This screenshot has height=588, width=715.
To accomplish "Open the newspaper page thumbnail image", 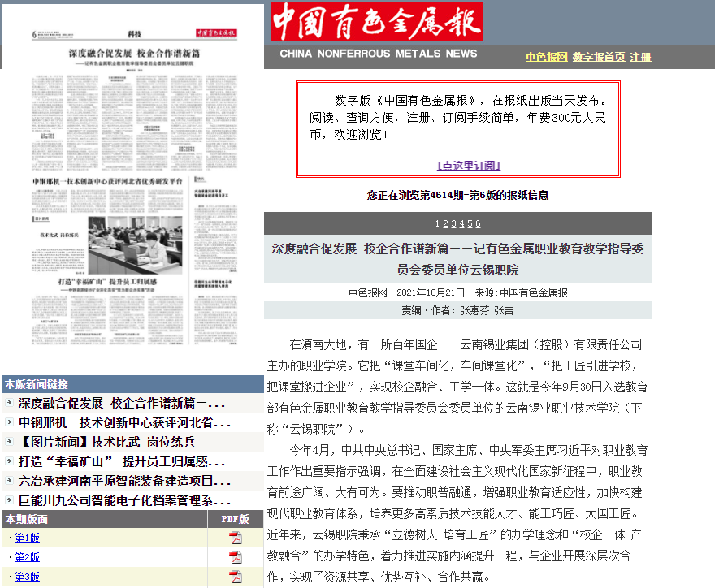I will (132, 188).
